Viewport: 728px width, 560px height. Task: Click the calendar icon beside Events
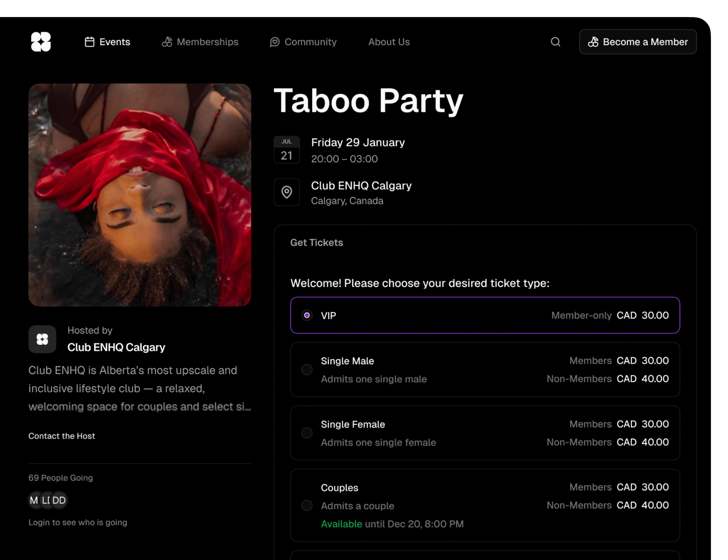(x=89, y=42)
